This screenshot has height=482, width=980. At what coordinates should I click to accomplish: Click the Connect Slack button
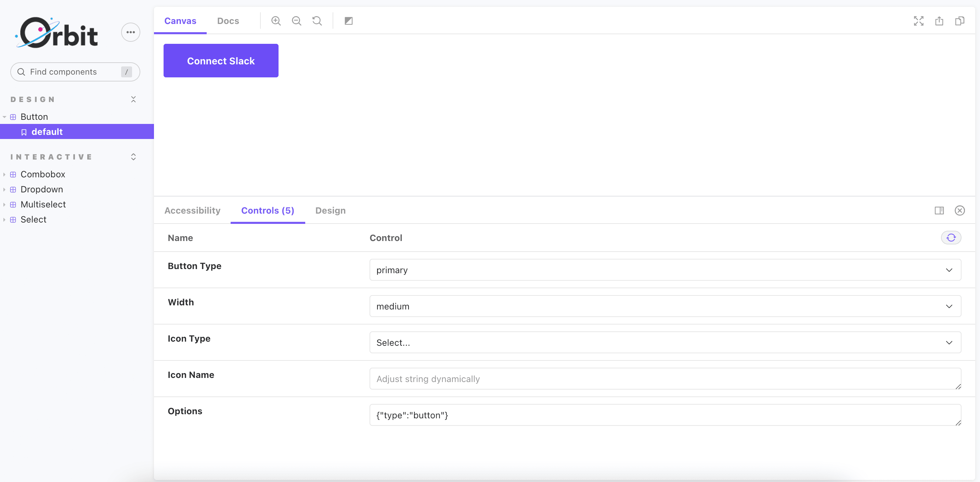pyautogui.click(x=221, y=61)
